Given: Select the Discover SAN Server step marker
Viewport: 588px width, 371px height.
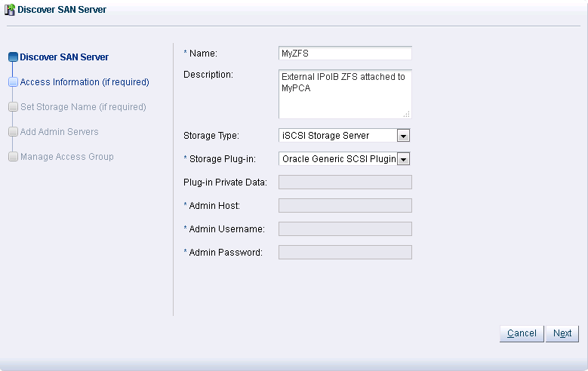Looking at the screenshot, I should [13, 57].
